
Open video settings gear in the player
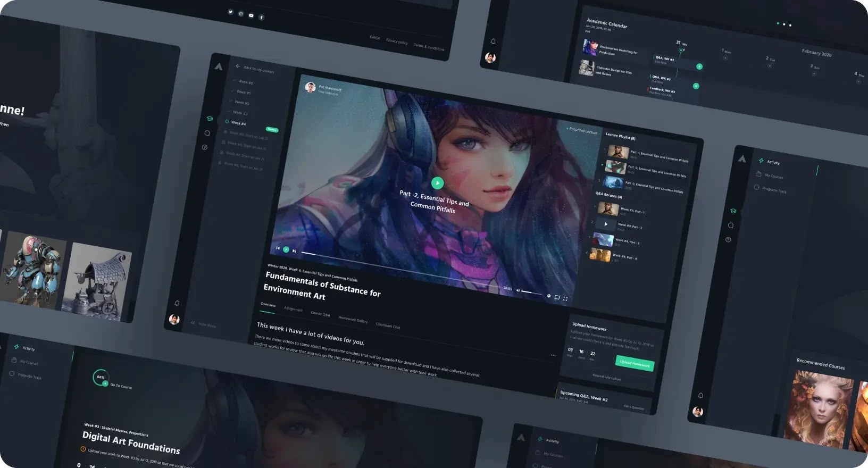[x=549, y=296]
